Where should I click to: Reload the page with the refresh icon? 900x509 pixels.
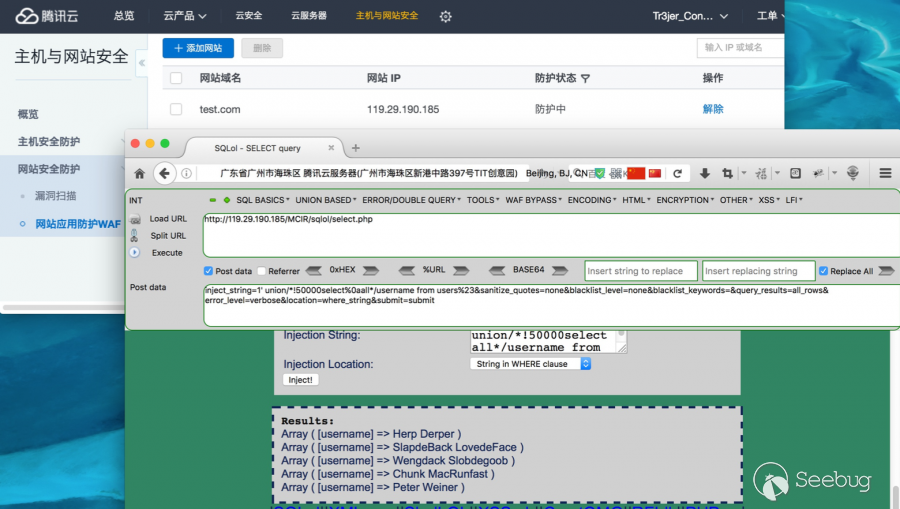pyautogui.click(x=677, y=173)
